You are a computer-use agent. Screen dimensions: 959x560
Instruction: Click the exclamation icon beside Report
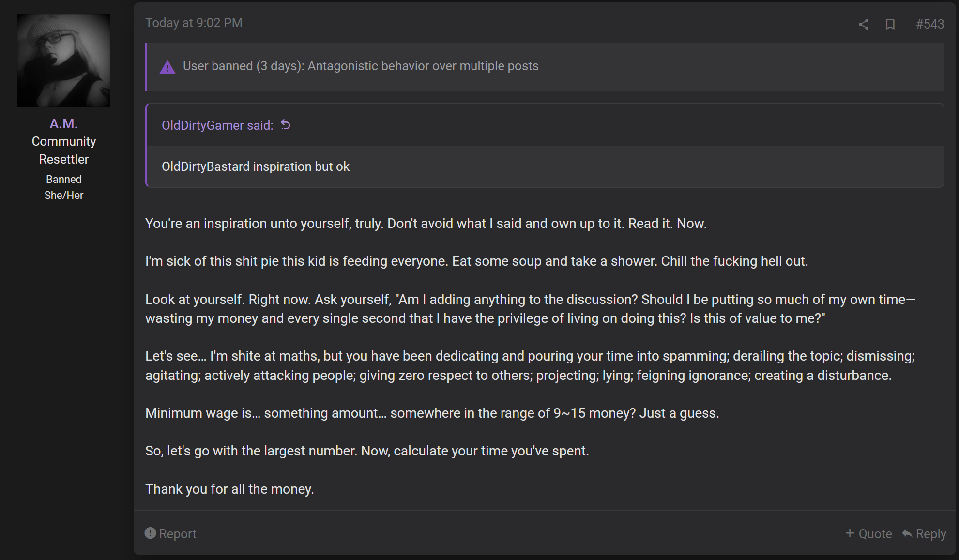tap(150, 533)
